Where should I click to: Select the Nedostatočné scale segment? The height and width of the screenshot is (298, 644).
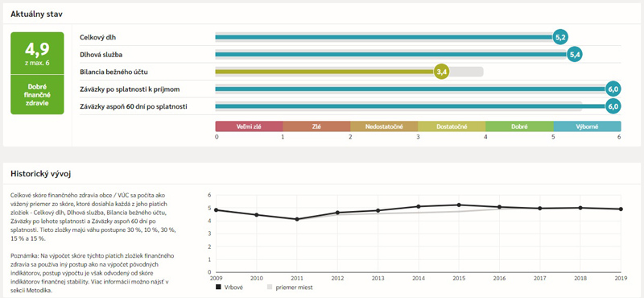pos(384,126)
